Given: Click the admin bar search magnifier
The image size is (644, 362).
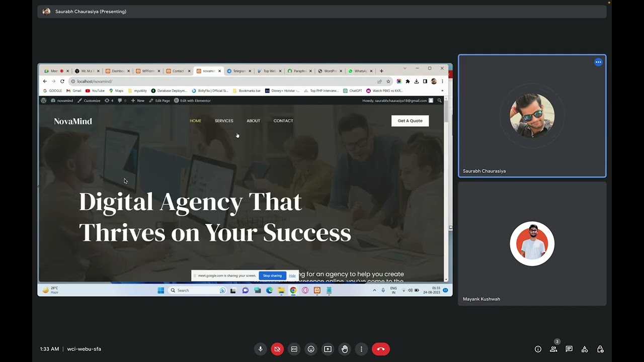Looking at the screenshot, I should [x=439, y=101].
